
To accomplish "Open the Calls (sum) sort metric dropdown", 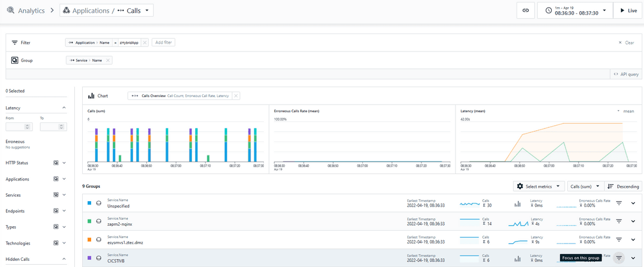I will pos(586,186).
